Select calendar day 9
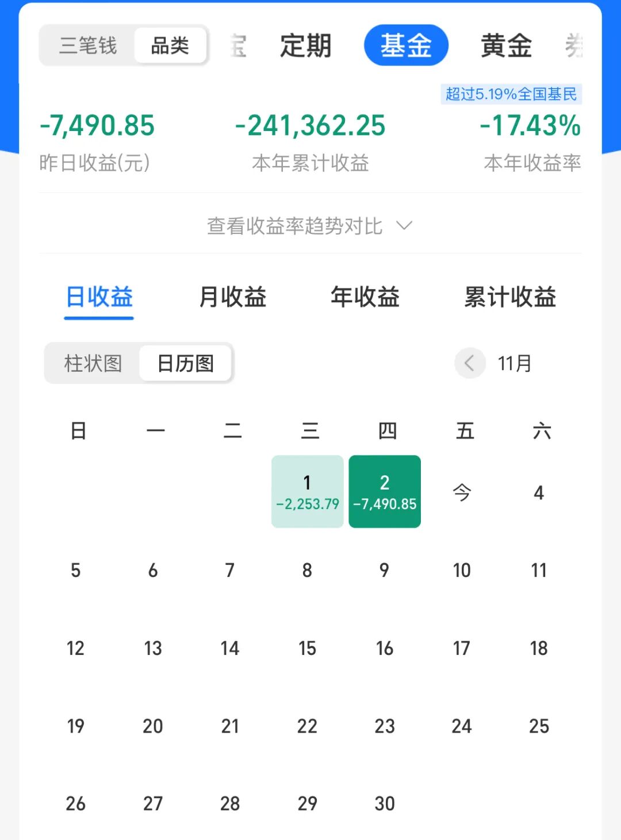This screenshot has height=840, width=621. (x=384, y=570)
